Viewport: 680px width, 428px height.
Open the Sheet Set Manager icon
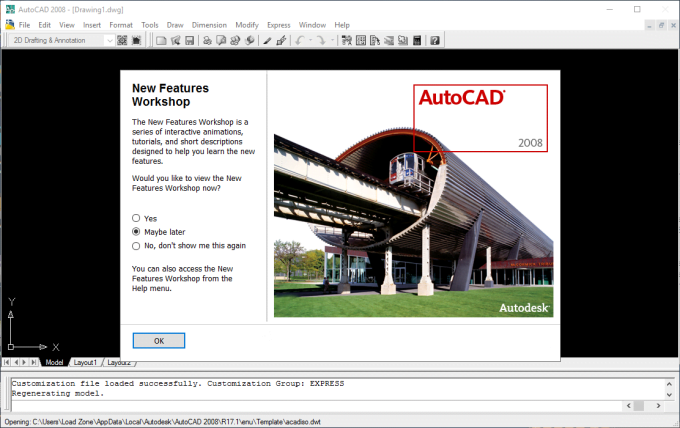tap(389, 41)
